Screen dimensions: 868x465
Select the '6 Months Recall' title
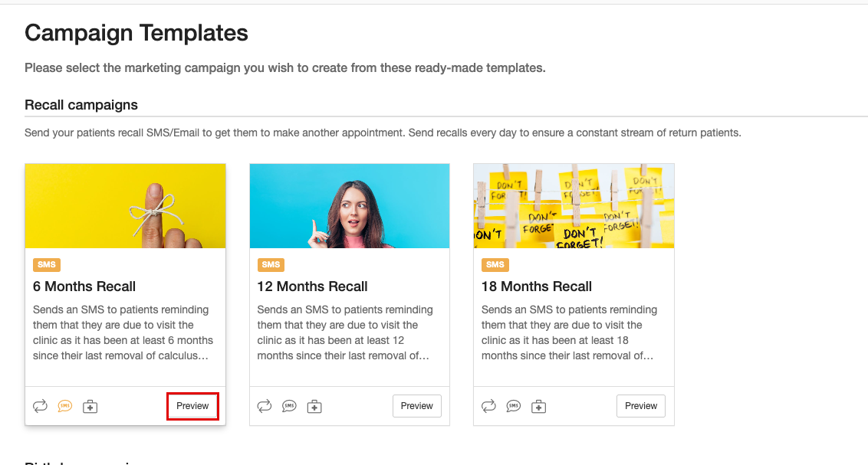click(x=84, y=287)
